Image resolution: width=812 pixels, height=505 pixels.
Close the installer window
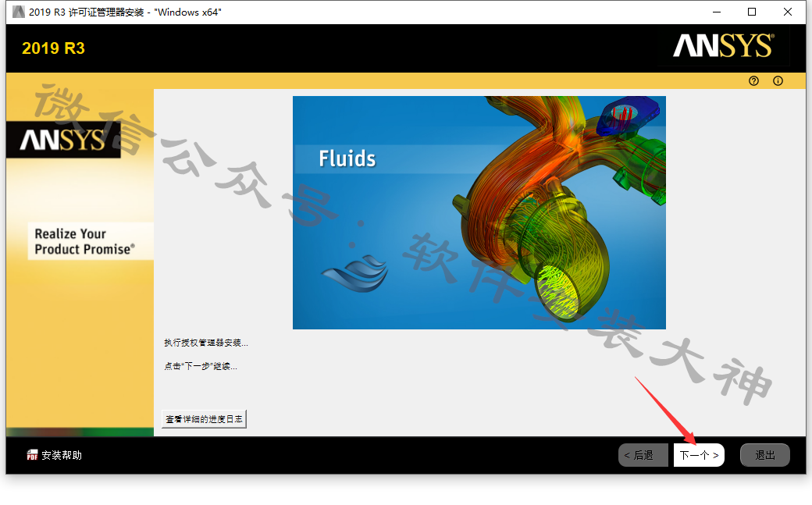788,12
